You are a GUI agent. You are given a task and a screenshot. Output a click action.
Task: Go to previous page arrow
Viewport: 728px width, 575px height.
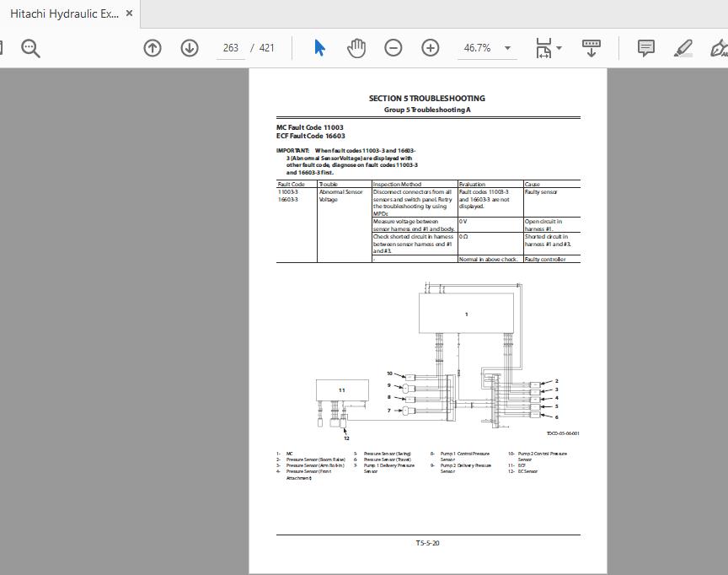pyautogui.click(x=153, y=48)
